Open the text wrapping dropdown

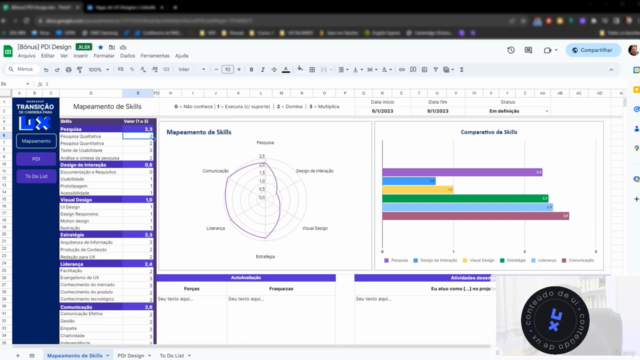pyautogui.click(x=372, y=70)
